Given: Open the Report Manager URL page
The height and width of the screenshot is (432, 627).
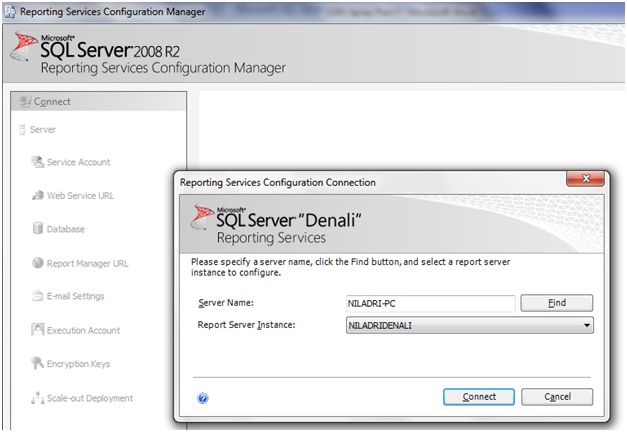Looking at the screenshot, I should click(88, 264).
